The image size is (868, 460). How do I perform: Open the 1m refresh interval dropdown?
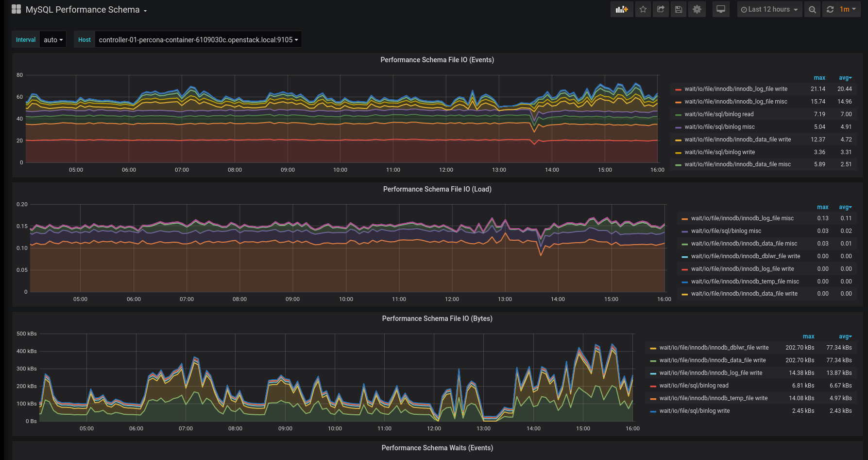click(x=848, y=9)
